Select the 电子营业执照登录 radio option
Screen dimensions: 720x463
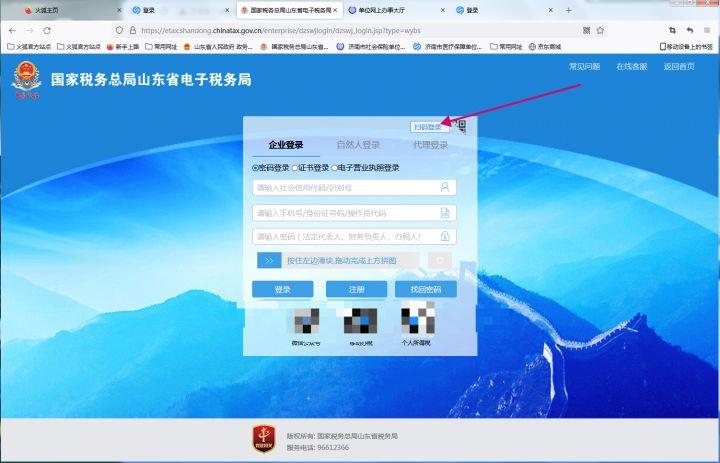pyautogui.click(x=334, y=168)
